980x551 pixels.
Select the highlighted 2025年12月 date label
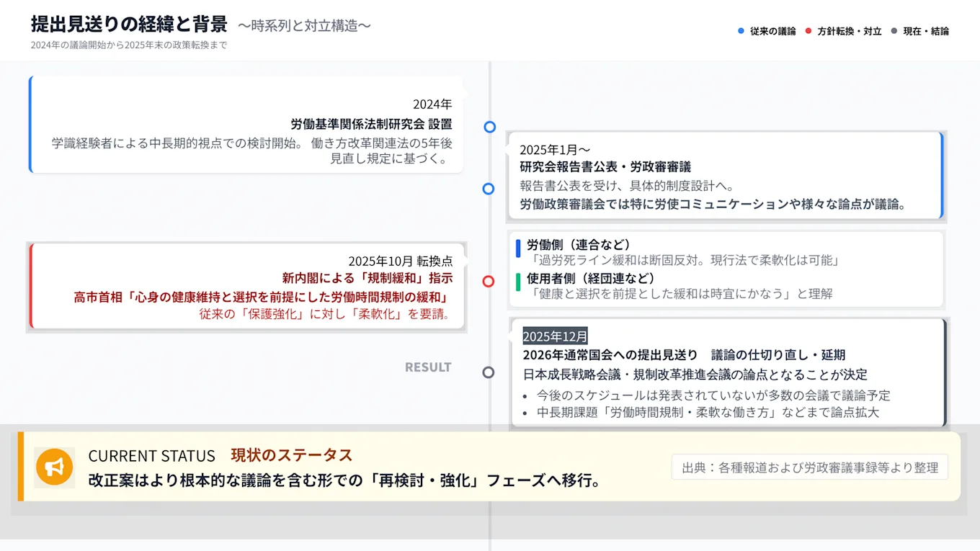(555, 336)
